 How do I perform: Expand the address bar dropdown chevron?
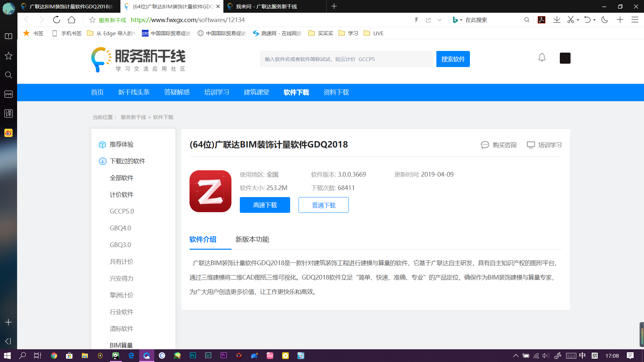click(439, 20)
